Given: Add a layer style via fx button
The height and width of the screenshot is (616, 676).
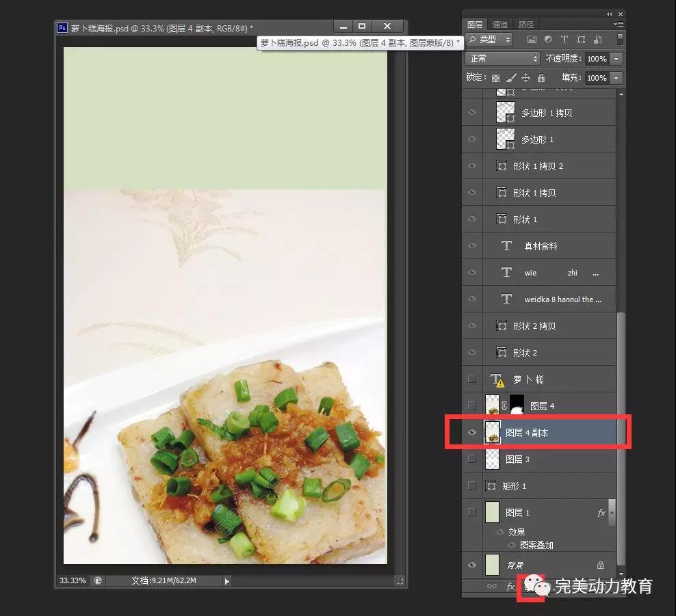Looking at the screenshot, I should pyautogui.click(x=510, y=587).
